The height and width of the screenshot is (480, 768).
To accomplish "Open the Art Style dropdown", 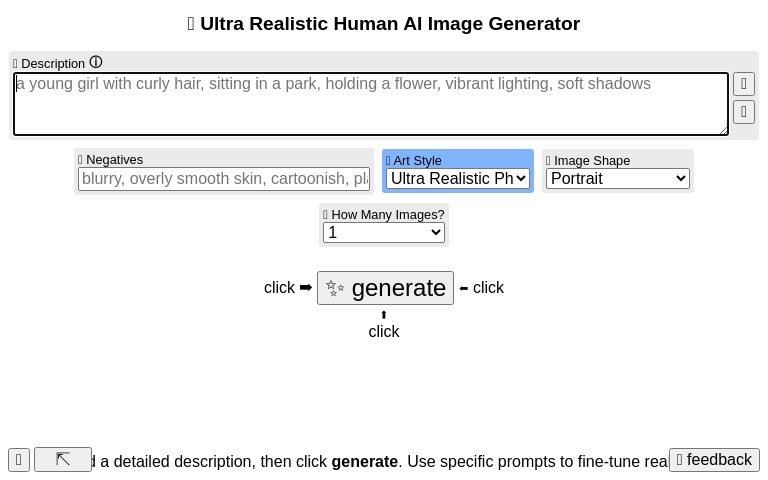I will (458, 179).
